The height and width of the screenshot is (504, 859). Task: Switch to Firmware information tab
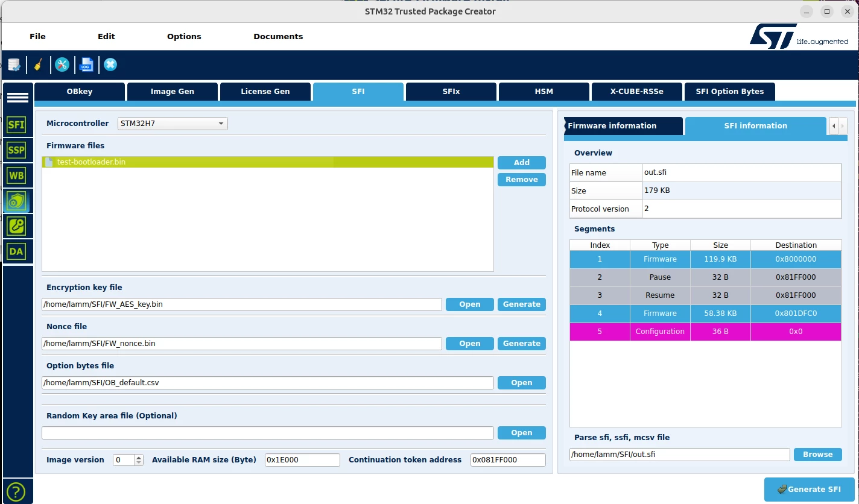(623, 126)
